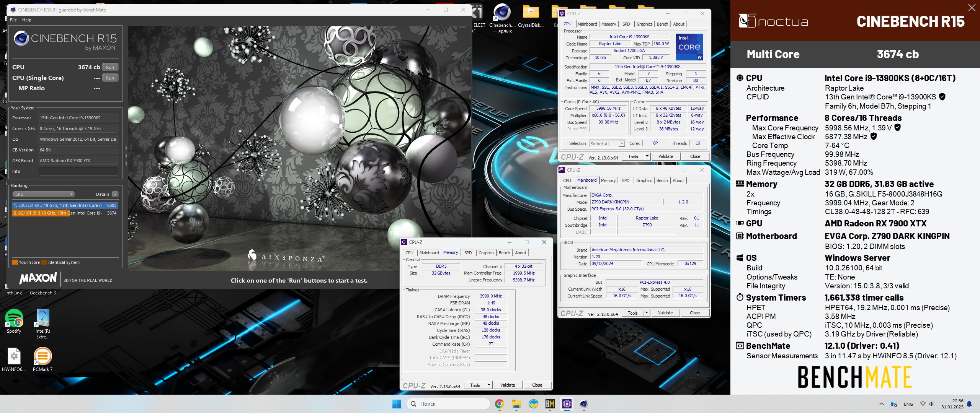This screenshot has width=980, height=413.
Task: Select Graphics tab in Memory CPU-Z window
Action: pyautogui.click(x=487, y=253)
